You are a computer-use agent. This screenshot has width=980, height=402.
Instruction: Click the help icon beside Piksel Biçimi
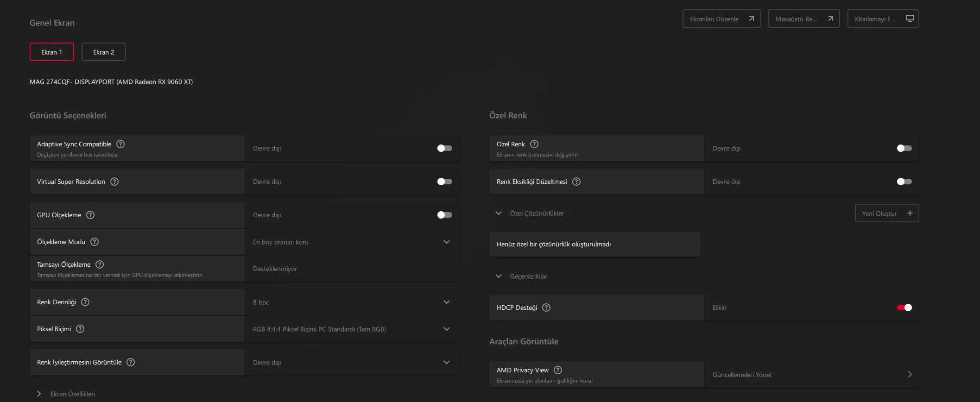click(x=80, y=329)
